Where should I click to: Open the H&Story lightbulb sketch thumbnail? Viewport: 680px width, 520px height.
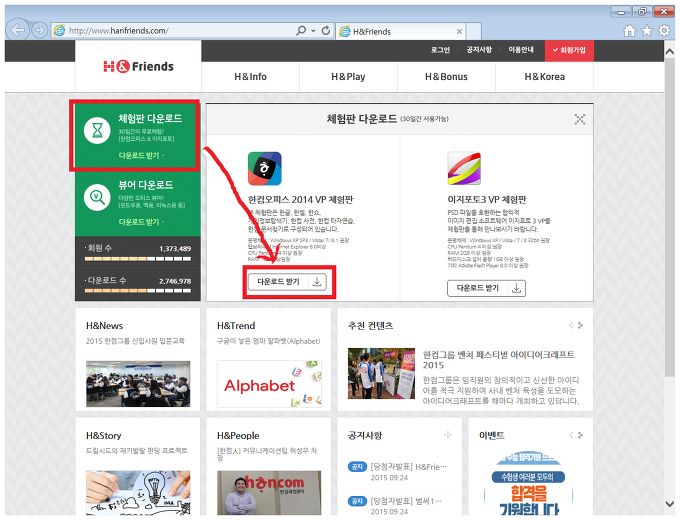coord(138,493)
